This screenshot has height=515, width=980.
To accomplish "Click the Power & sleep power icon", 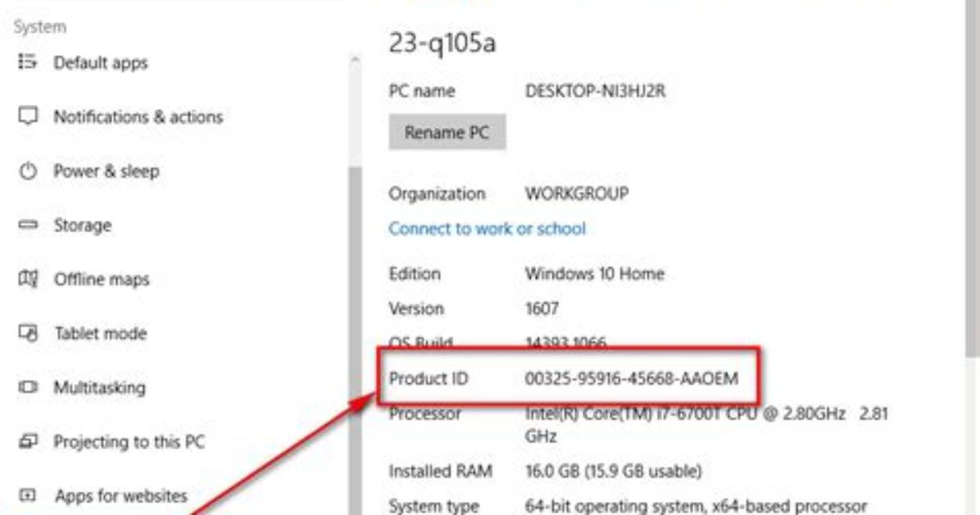I will coord(28,171).
